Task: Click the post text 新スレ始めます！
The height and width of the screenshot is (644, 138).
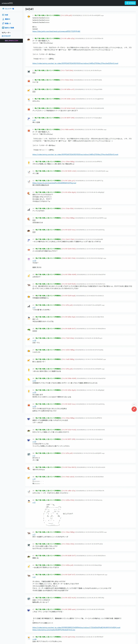Action: [x=39, y=362]
